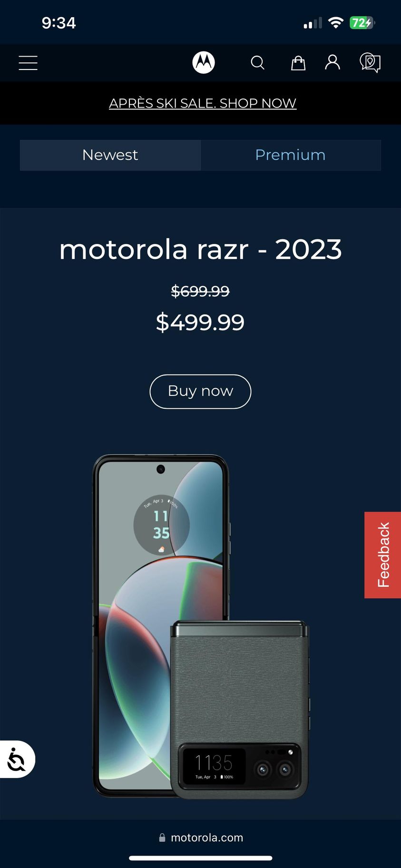Screen dimensions: 401x868
Task: Open the chat support icon
Action: pyautogui.click(x=370, y=63)
